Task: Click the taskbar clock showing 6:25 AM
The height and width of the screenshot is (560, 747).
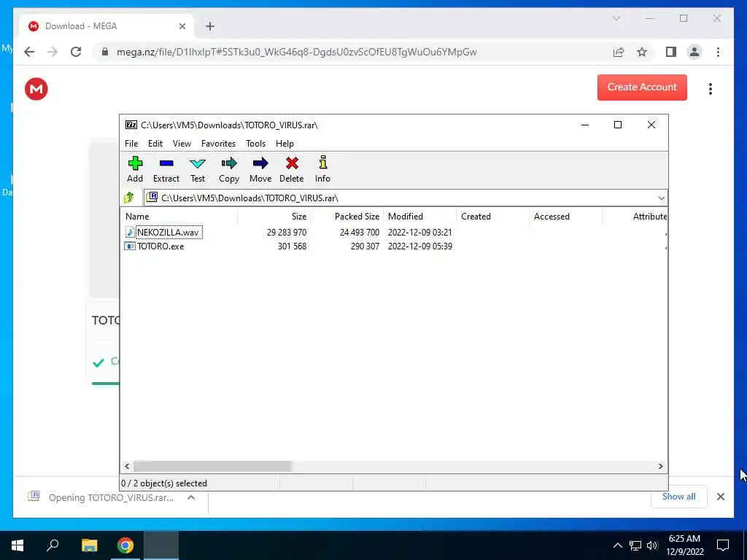Action: pyautogui.click(x=684, y=545)
